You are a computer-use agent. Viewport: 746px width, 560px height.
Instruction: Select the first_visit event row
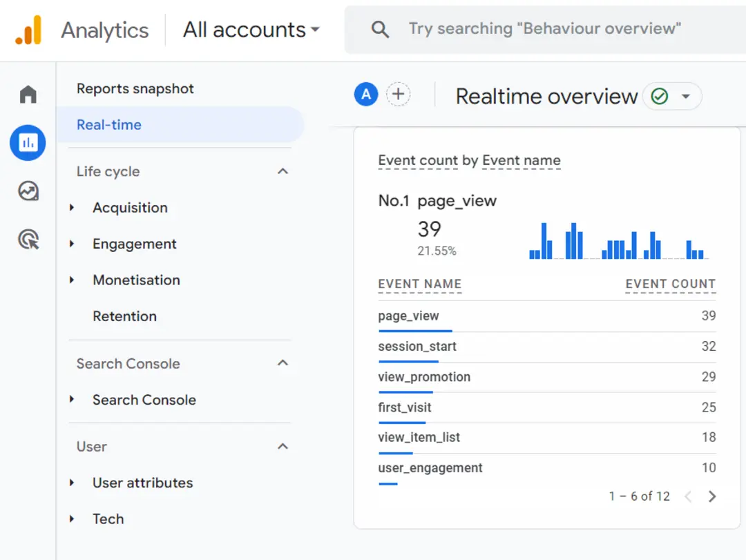tap(546, 407)
